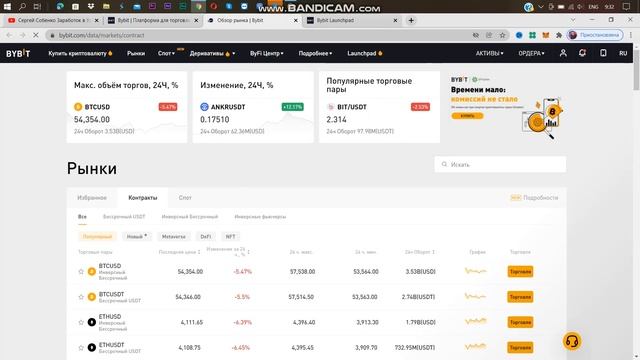
Task: Click Торговля button for ETHUSDT
Action: [x=520, y=347]
